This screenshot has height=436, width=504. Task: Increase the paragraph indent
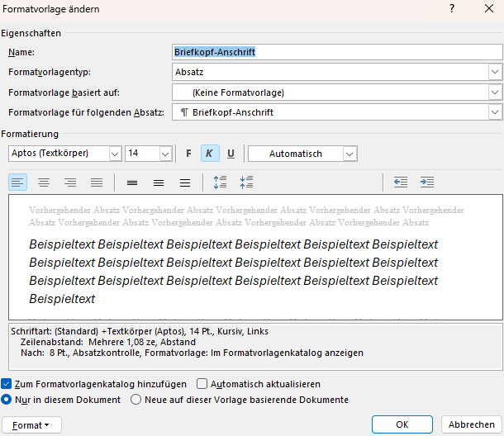[426, 182]
